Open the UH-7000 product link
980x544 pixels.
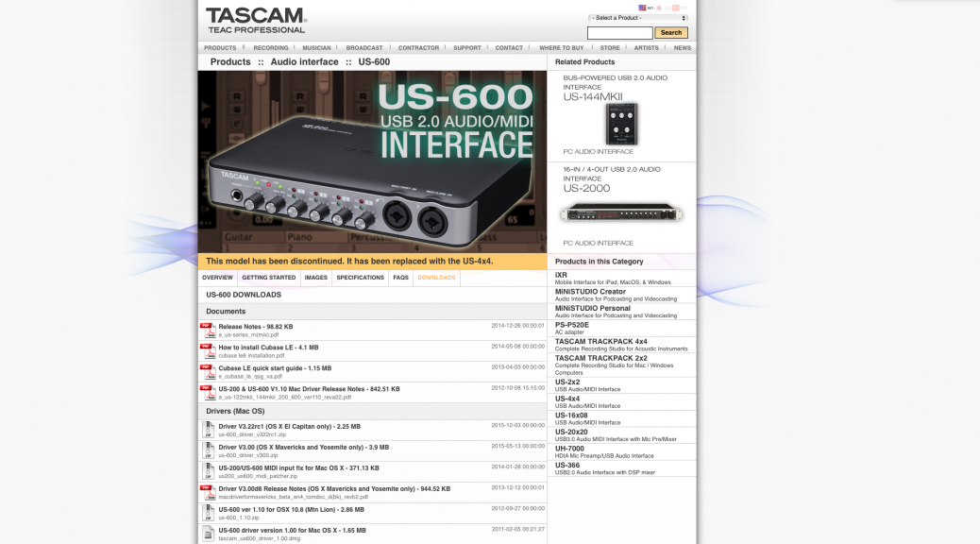coord(569,449)
